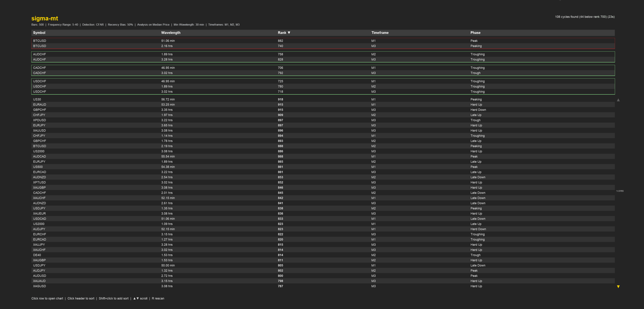The height and width of the screenshot is (309, 644).
Task: Sort by the Timeframe column header
Action: [x=380, y=33]
